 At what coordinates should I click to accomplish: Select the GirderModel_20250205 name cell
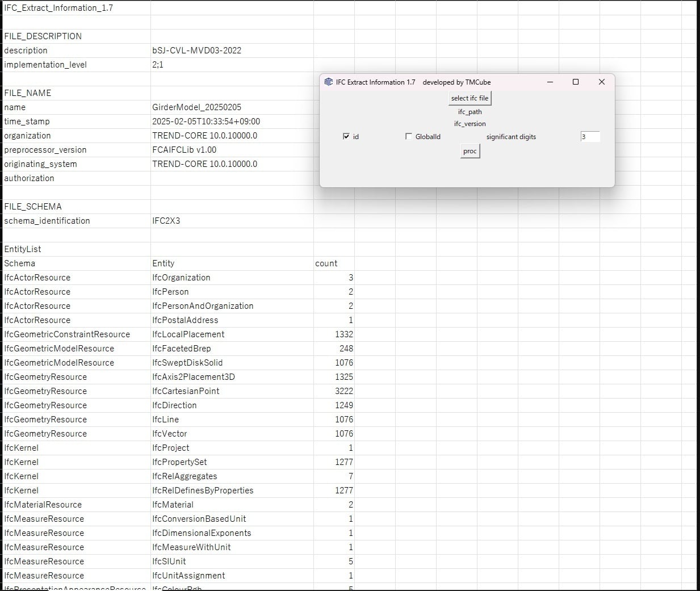click(196, 107)
